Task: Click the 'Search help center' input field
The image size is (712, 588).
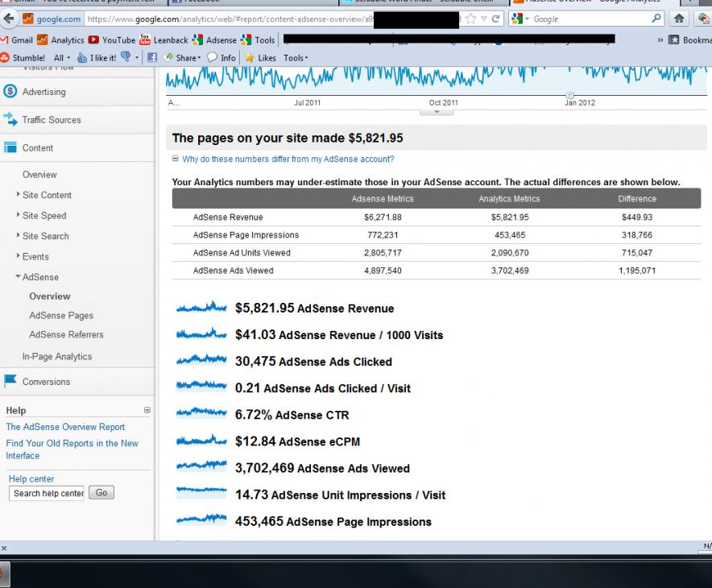Action: click(47, 494)
